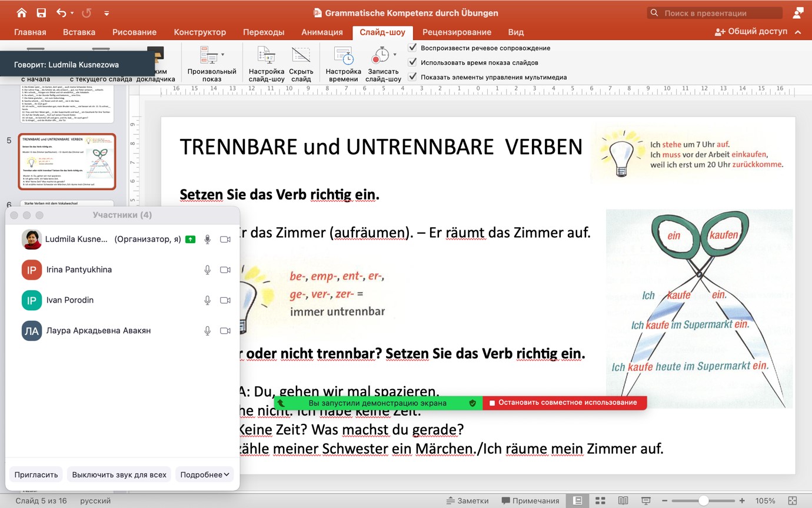The height and width of the screenshot is (508, 812).
Task: Switch to Slide Sorter grid view icon
Action: [600, 501]
